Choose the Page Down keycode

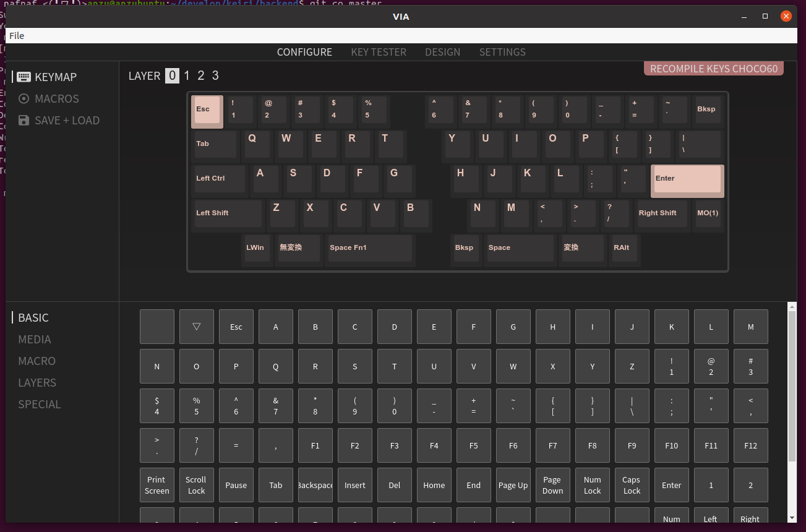553,485
